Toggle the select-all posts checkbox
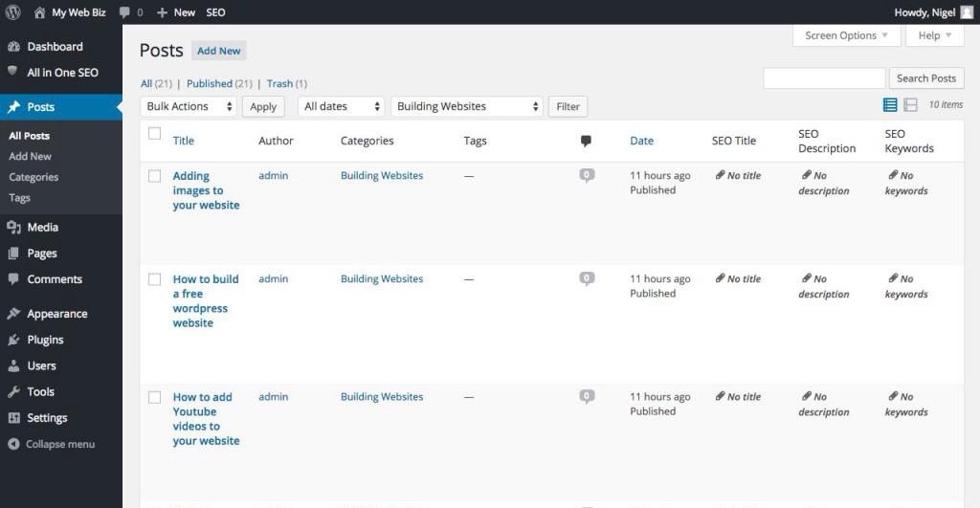This screenshot has width=980, height=508. (x=154, y=134)
